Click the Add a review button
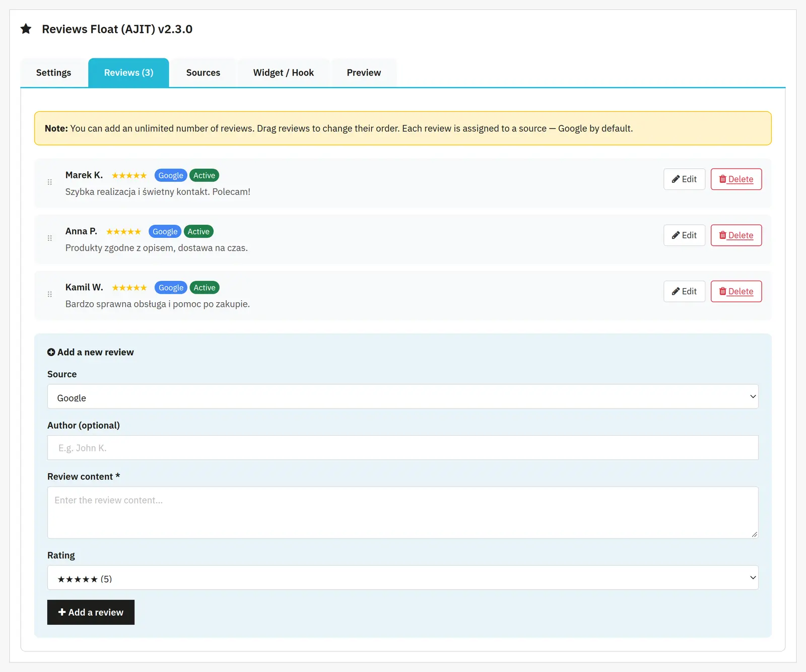806x672 pixels. (91, 612)
